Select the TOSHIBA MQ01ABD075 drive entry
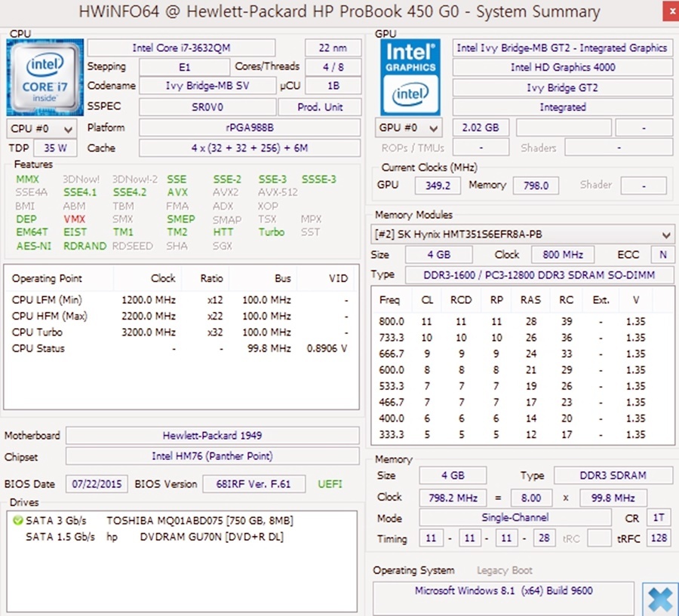This screenshot has width=679, height=616. click(x=199, y=521)
